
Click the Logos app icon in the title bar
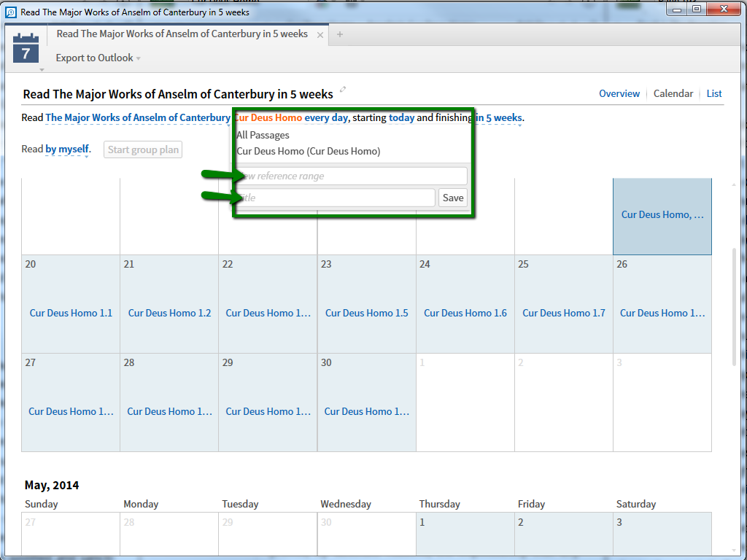pyautogui.click(x=10, y=12)
